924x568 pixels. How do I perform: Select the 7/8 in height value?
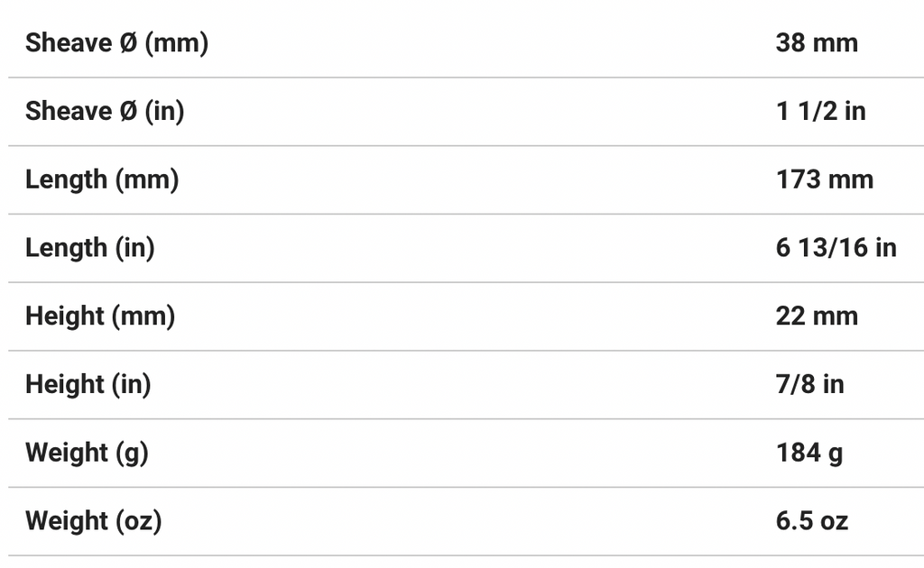point(809,385)
